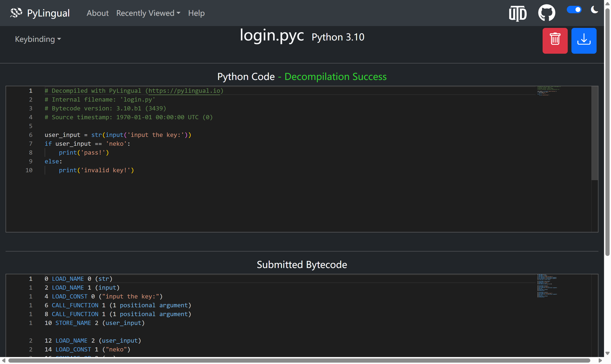Click the '# Internal filename' comment line
The height and width of the screenshot is (364, 611).
coord(100,99)
